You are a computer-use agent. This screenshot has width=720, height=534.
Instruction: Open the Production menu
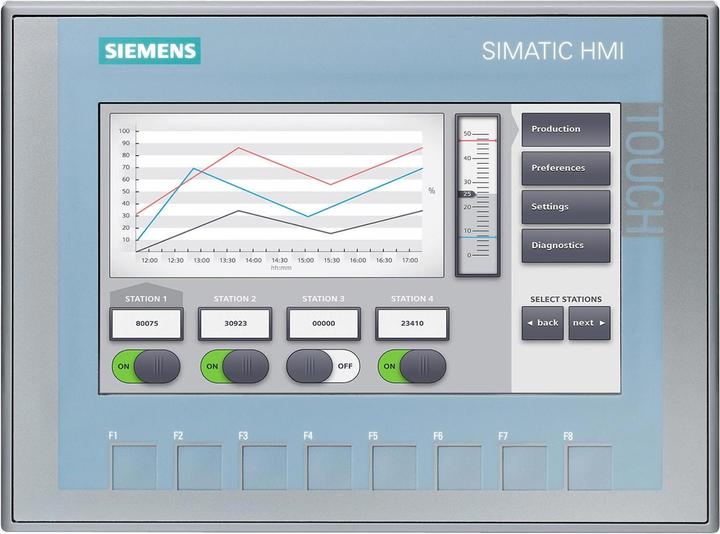pyautogui.click(x=566, y=129)
